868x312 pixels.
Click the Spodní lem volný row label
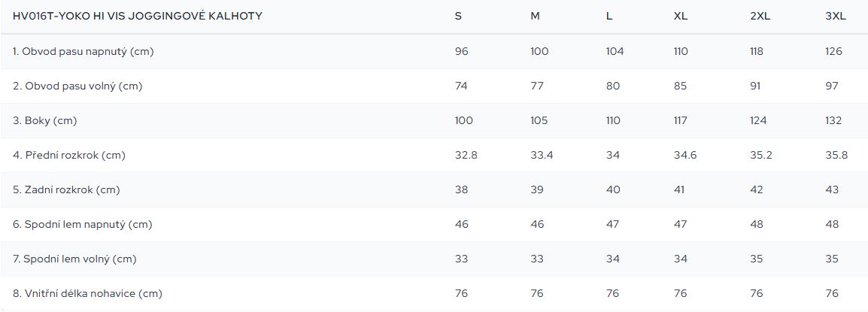pos(74,259)
